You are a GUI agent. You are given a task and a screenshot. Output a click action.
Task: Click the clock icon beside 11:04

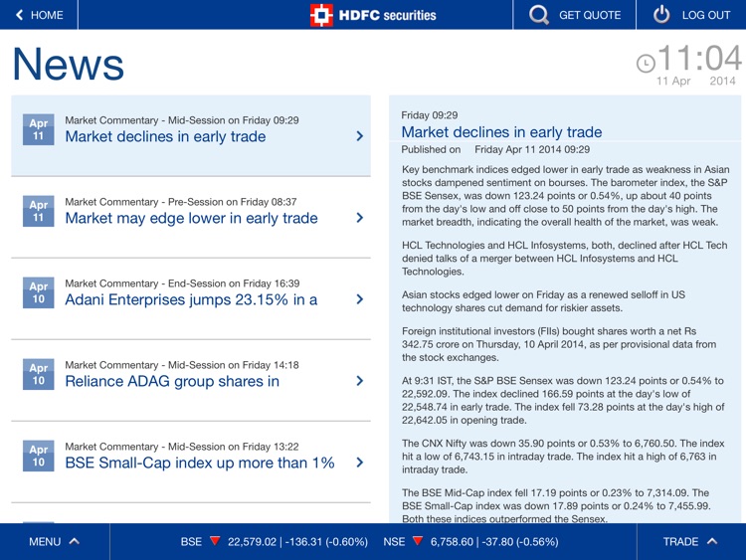(x=646, y=64)
